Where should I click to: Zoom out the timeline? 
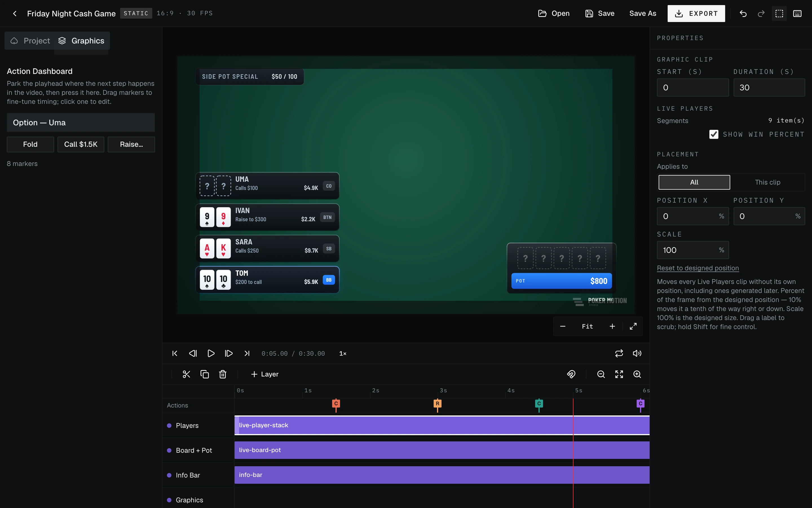[x=601, y=374]
